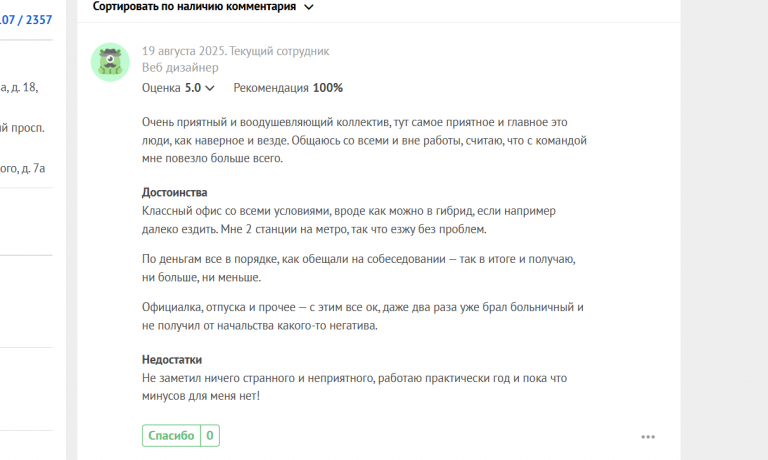Click the arrow beside Сортировать по наличию комментария

click(x=309, y=7)
